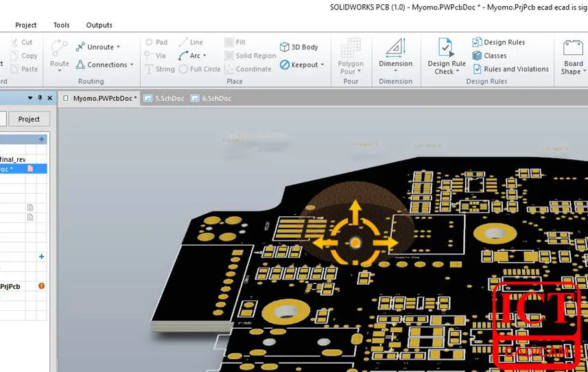
Task: Expand the Connections dropdown arrow
Action: 132,65
